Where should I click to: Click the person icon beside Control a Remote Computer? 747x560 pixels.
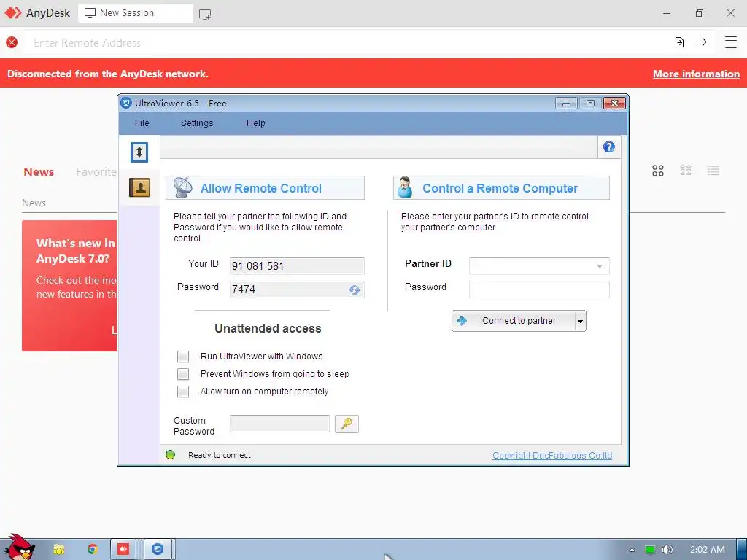pos(405,187)
